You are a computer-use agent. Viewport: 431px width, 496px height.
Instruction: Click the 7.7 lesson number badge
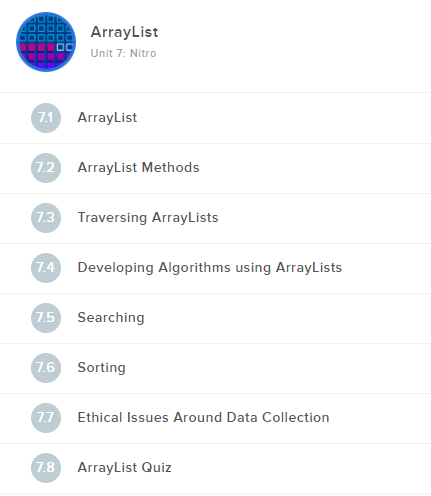click(46, 418)
